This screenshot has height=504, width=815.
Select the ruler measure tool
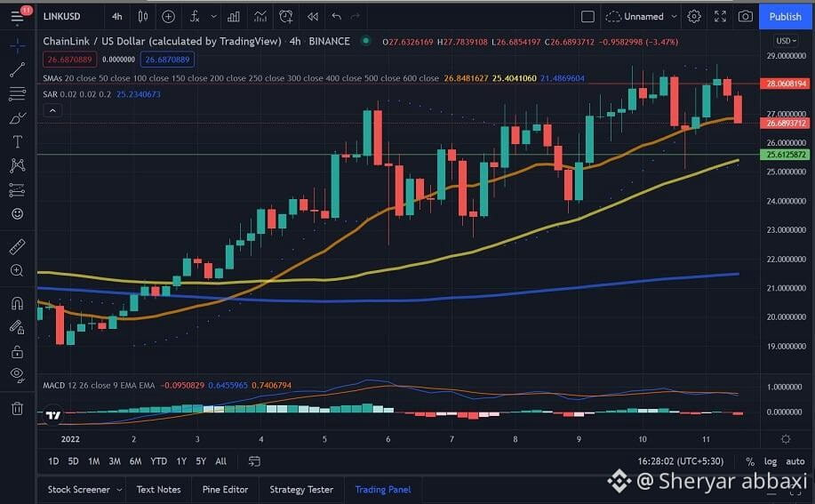17,246
